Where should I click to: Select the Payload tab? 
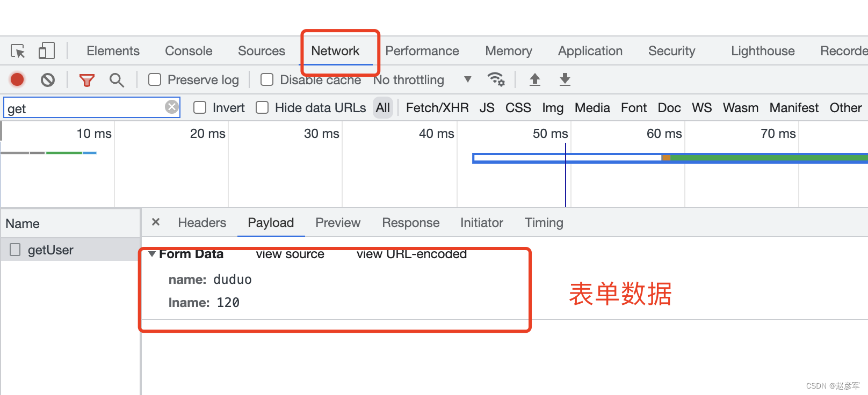271,223
